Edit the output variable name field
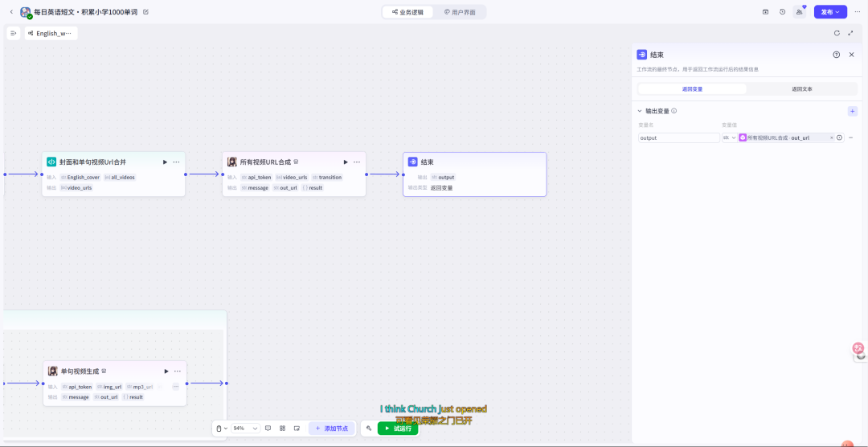 coord(678,137)
